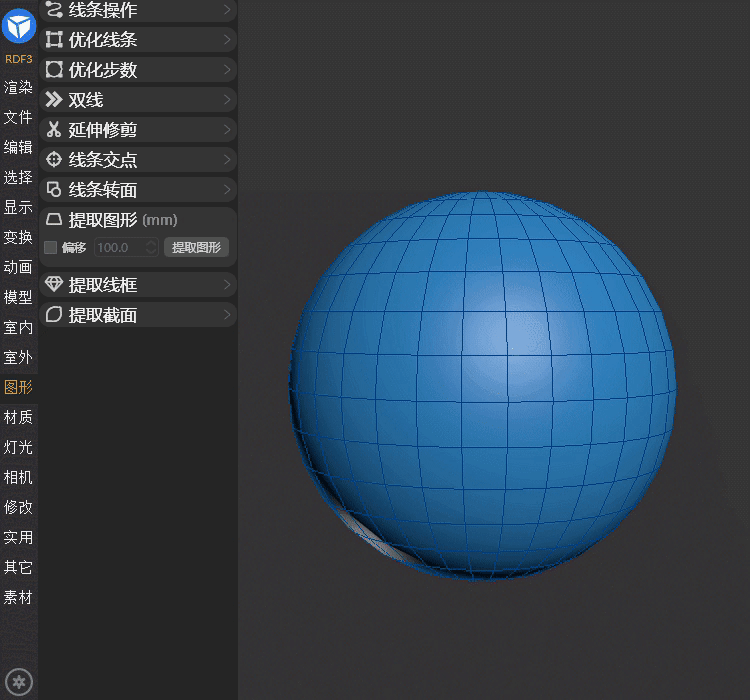The width and height of the screenshot is (750, 700).
Task: Click the RDF3 label under the logo
Action: (x=19, y=59)
